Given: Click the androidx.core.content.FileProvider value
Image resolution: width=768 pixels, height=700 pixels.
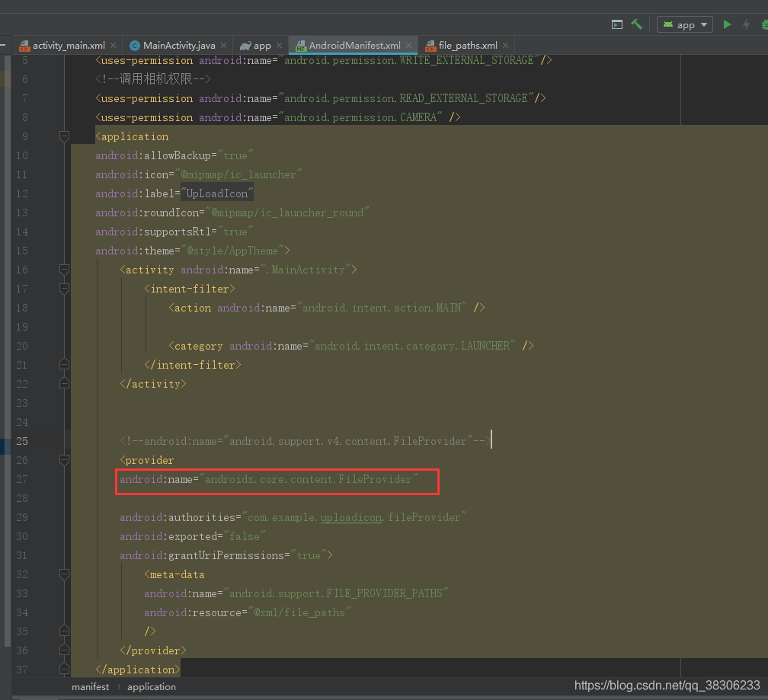Looking at the screenshot, I should [308, 479].
